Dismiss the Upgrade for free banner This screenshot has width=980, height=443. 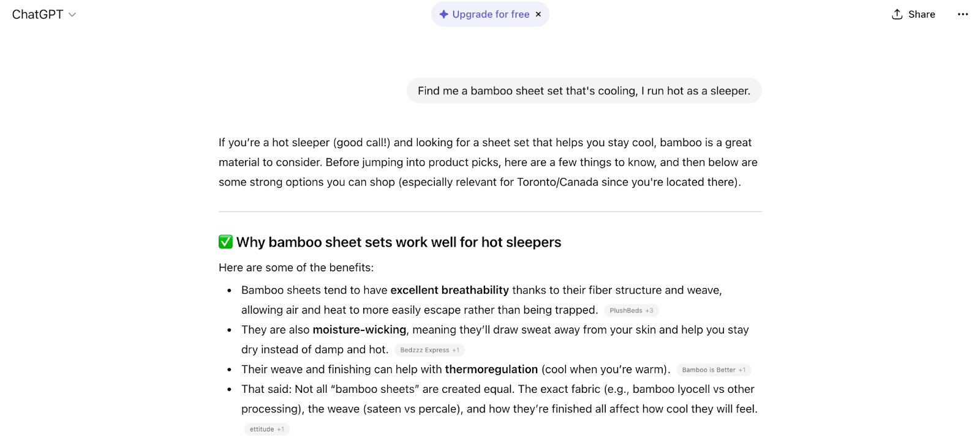538,14
